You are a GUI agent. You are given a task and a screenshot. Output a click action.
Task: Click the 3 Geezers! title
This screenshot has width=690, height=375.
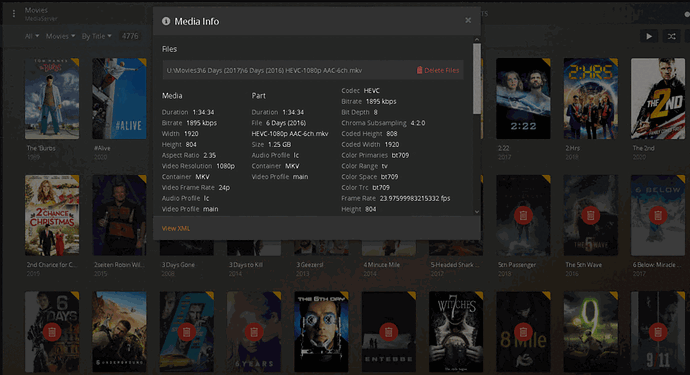coord(310,265)
